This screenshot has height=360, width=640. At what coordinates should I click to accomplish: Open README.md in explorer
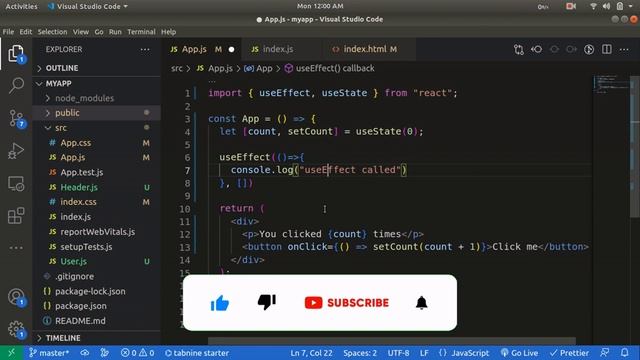98,321
